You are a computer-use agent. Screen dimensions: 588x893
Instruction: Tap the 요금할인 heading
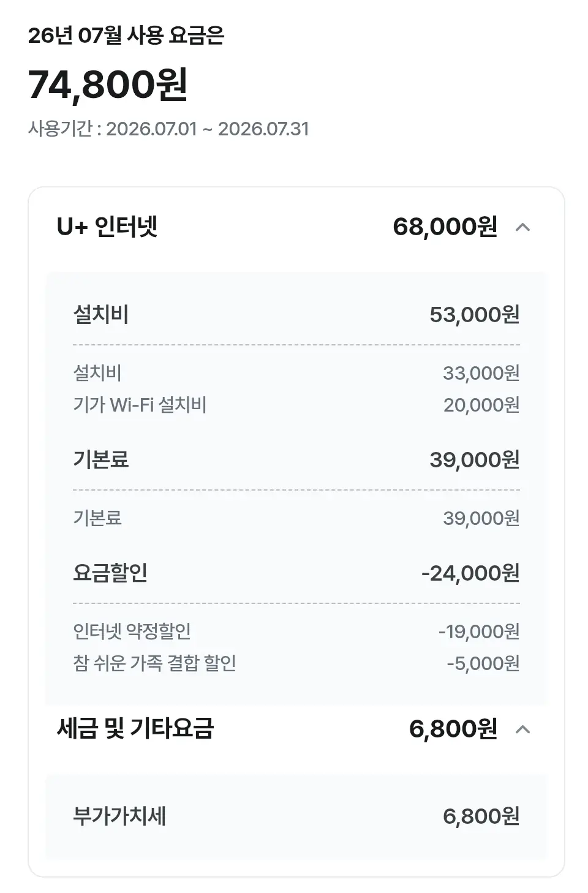point(110,573)
